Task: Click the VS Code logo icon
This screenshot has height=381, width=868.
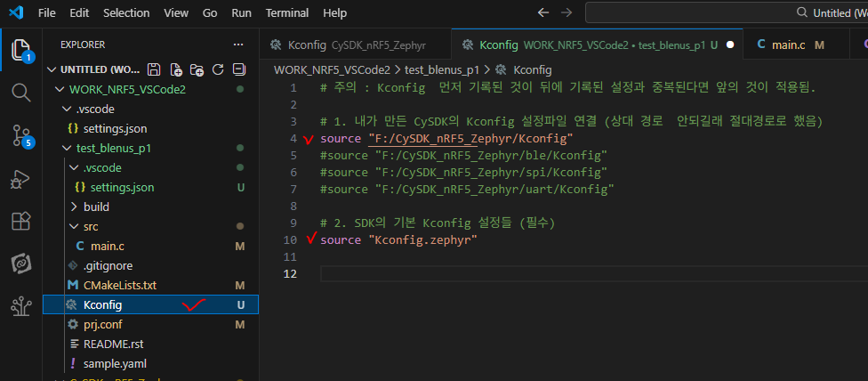Action: (x=15, y=12)
